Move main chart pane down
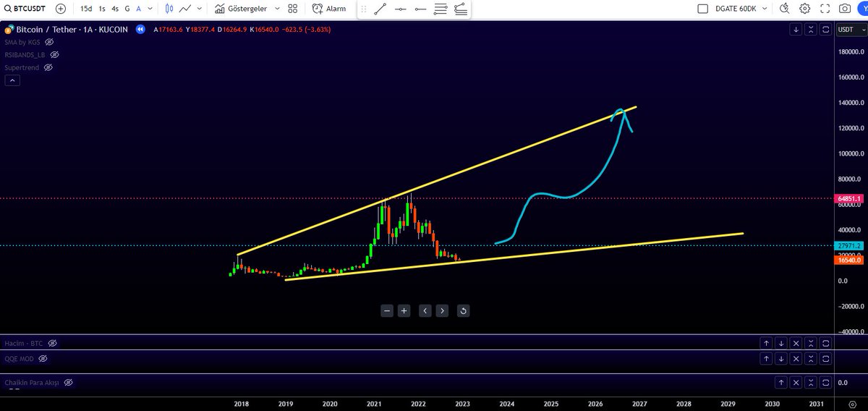 (x=796, y=30)
